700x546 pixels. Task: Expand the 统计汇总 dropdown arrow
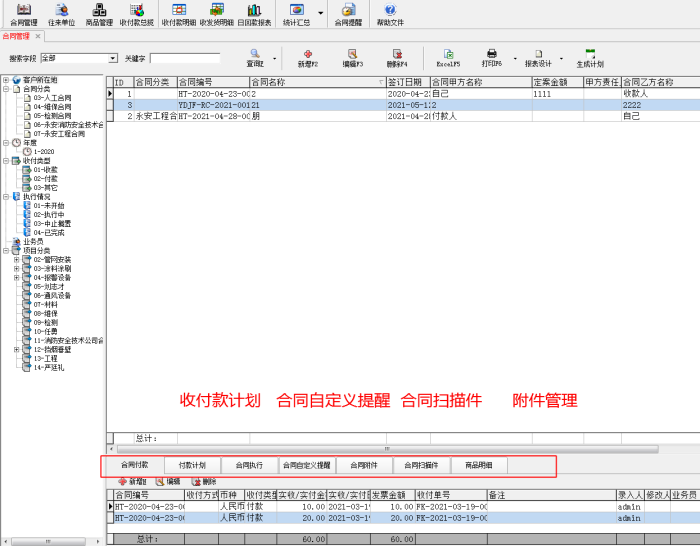click(321, 13)
